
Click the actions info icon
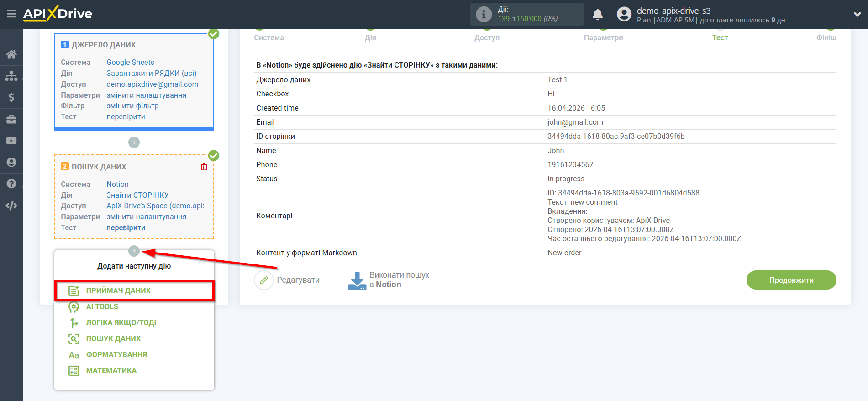[x=484, y=14]
